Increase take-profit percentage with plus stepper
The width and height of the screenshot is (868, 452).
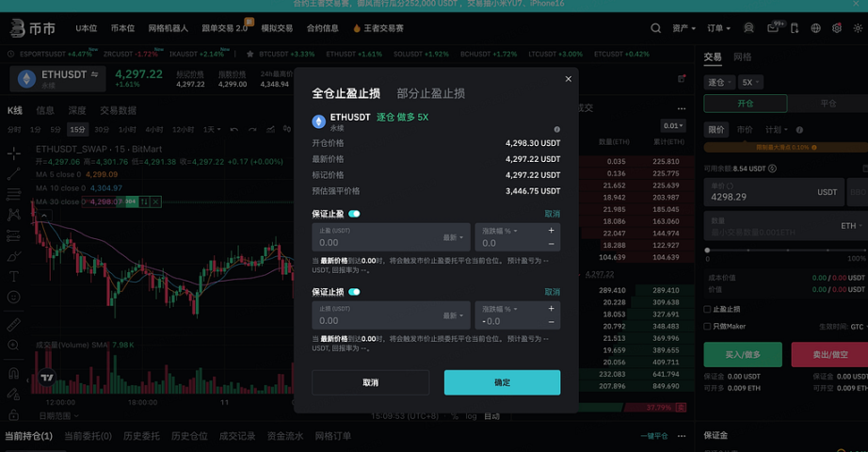[551, 230]
